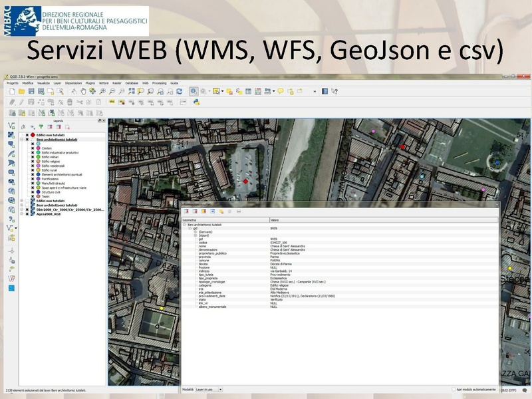
Task: Click the red Edifici non tutelati symbol
Action: pyautogui.click(x=33, y=135)
